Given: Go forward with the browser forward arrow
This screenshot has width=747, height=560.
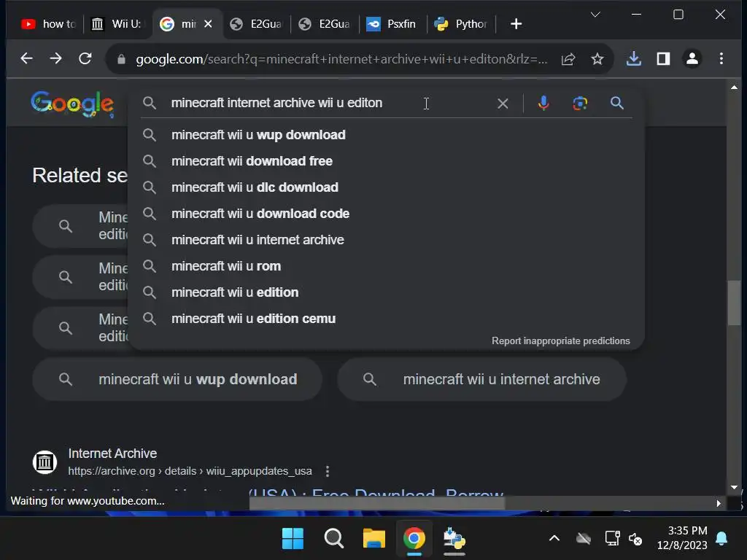Looking at the screenshot, I should [55, 58].
